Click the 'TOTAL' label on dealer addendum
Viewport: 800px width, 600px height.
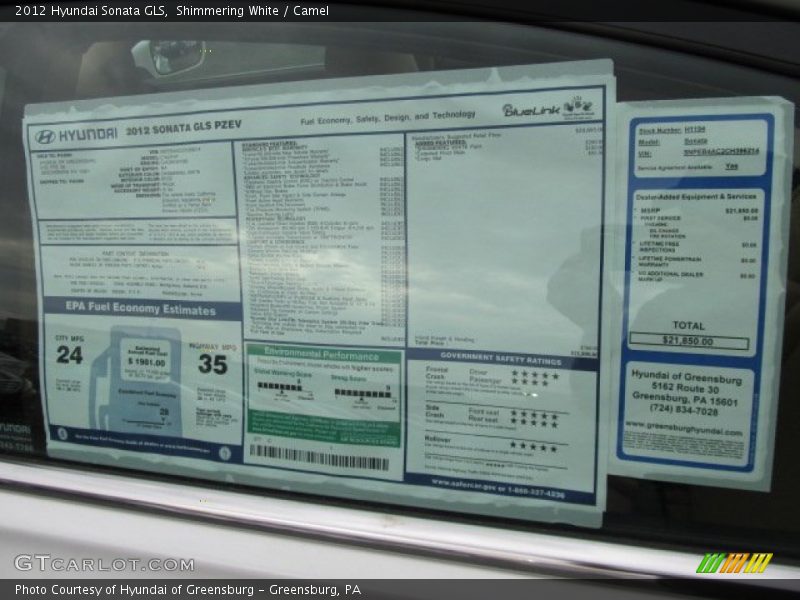tap(688, 326)
